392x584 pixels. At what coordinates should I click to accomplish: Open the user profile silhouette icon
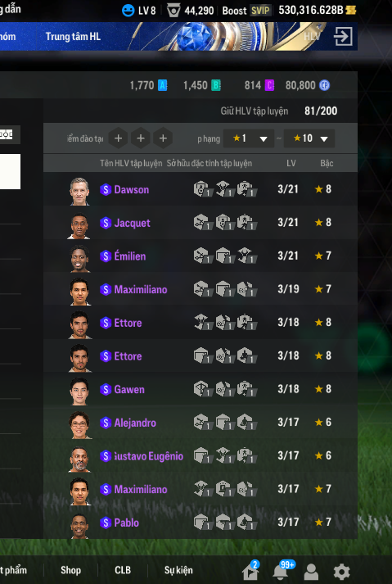[311, 572]
